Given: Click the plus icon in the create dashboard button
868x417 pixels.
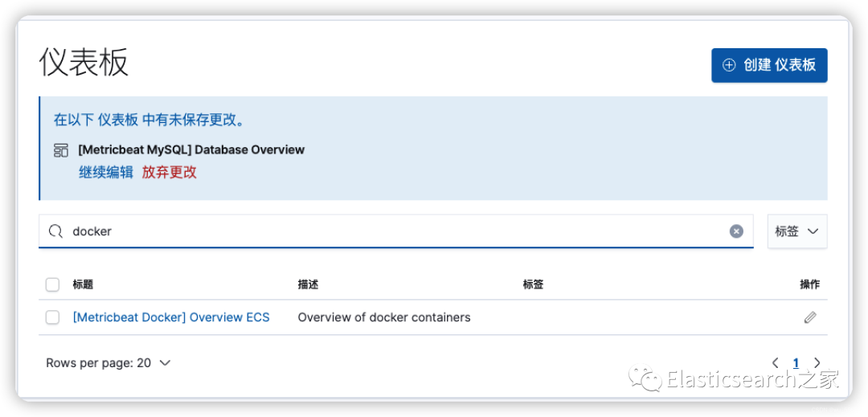Looking at the screenshot, I should (x=729, y=65).
